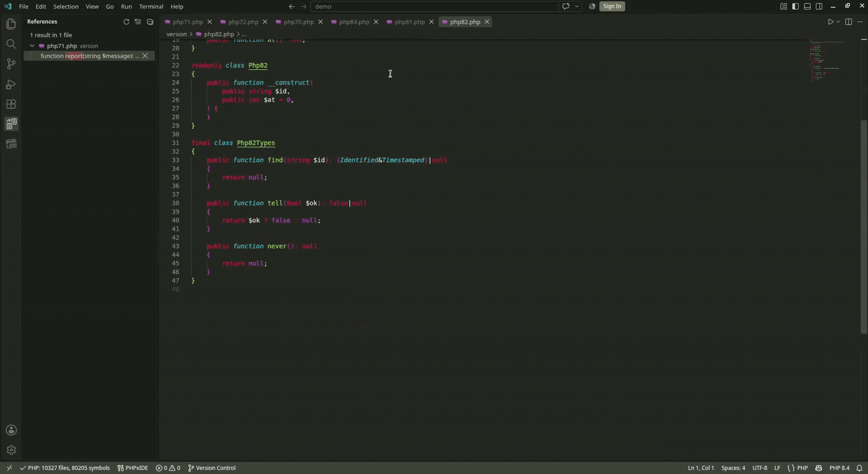868x474 pixels.
Task: Open the Explorer view in activity bar
Action: 11,24
